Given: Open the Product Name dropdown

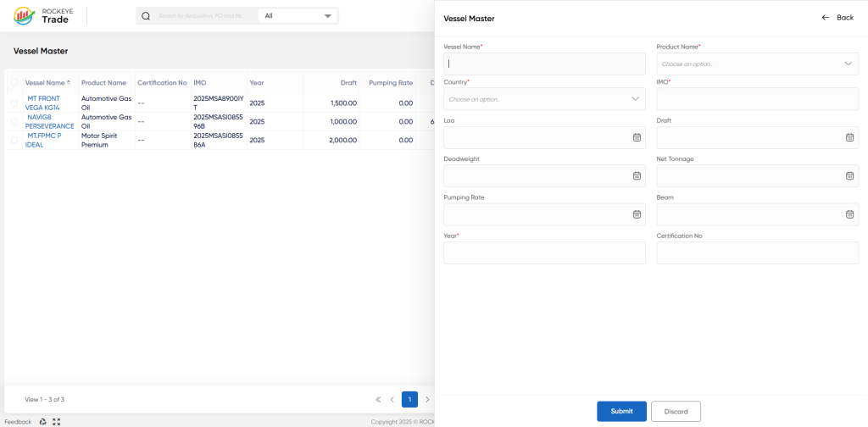Looking at the screenshot, I should [758, 64].
